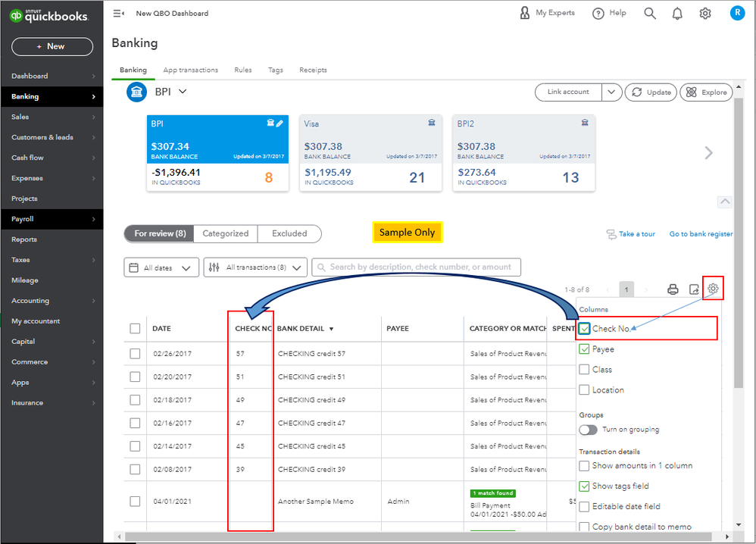Screen dimensions: 756x544
Task: Uncheck Show tags field
Action: point(584,486)
